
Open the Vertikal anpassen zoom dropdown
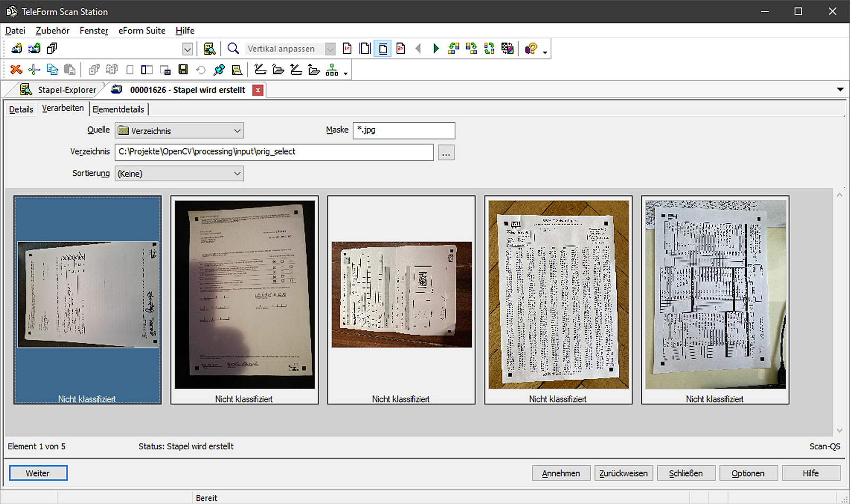click(330, 48)
